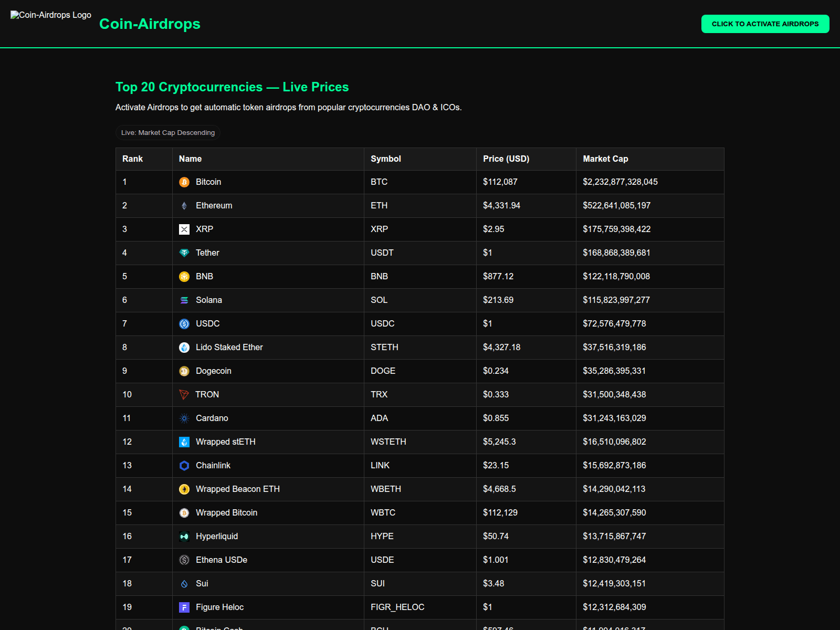Click the Top 20 Cryptocurrencies heading
This screenshot has width=840, height=630.
pyautogui.click(x=232, y=87)
